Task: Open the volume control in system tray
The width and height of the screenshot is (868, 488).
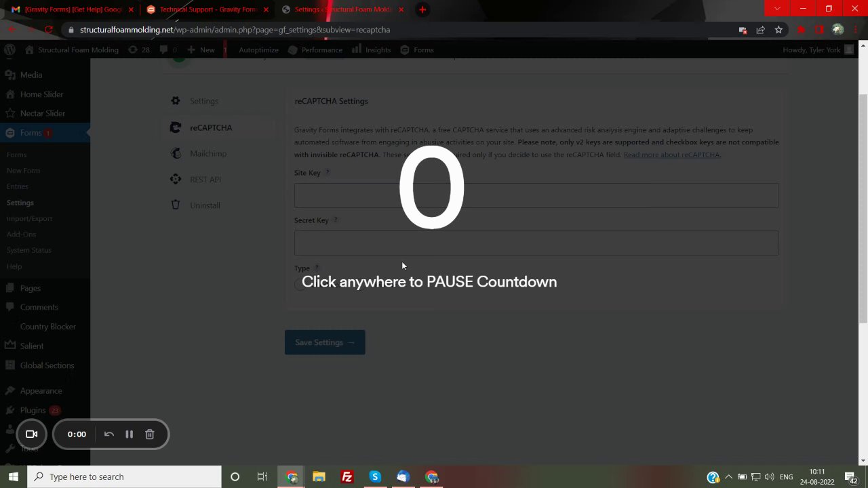Action: click(x=769, y=476)
